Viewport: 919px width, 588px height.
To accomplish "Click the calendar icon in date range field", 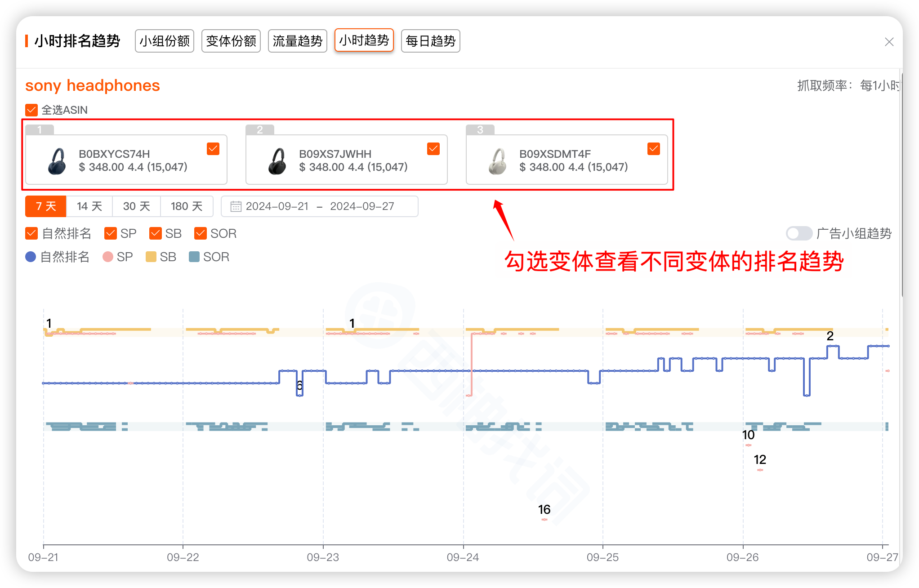I will tap(236, 206).
